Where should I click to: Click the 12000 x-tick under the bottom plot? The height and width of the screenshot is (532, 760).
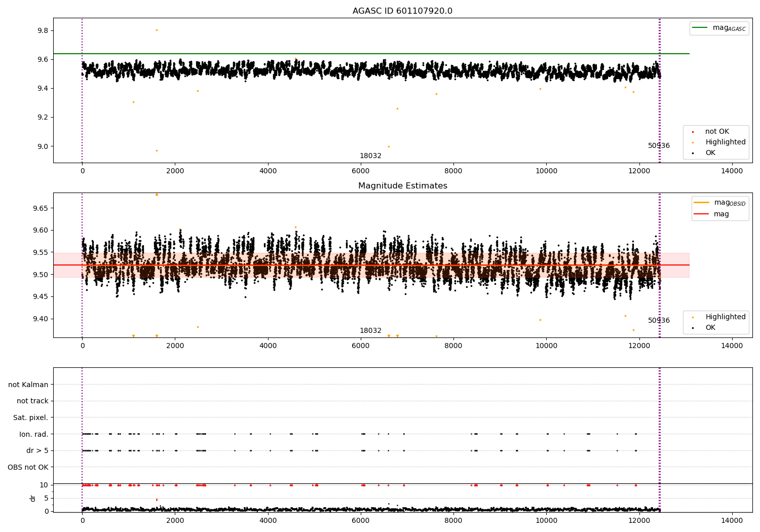[639, 521]
